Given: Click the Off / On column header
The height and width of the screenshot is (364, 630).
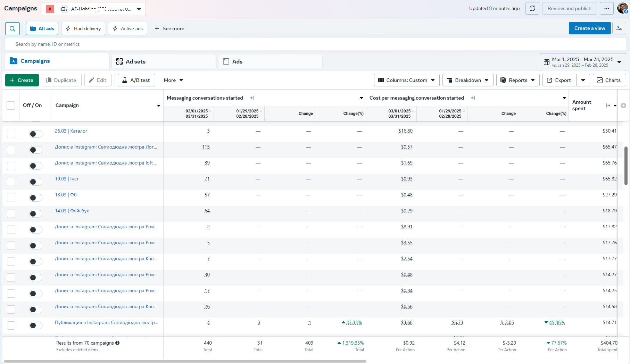Looking at the screenshot, I should pos(32,105).
